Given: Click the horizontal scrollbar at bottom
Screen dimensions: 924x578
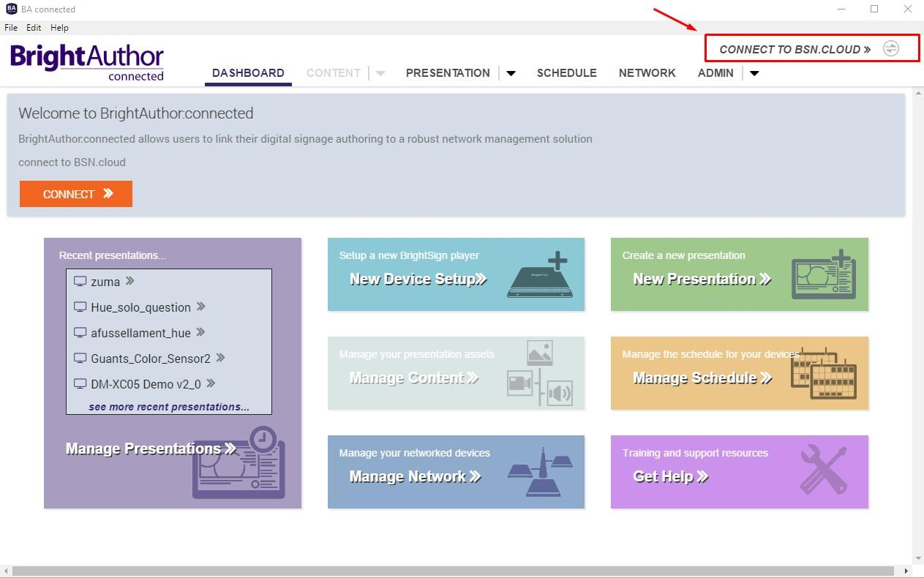Looking at the screenshot, I should (454, 571).
